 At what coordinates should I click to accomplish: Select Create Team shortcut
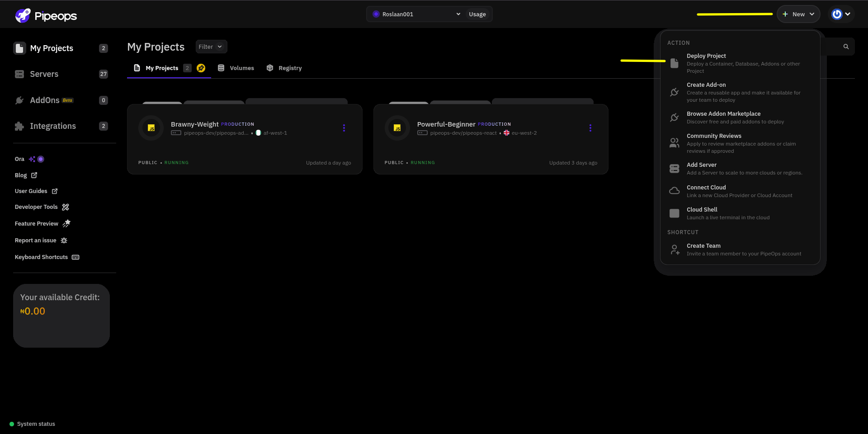[x=740, y=250]
